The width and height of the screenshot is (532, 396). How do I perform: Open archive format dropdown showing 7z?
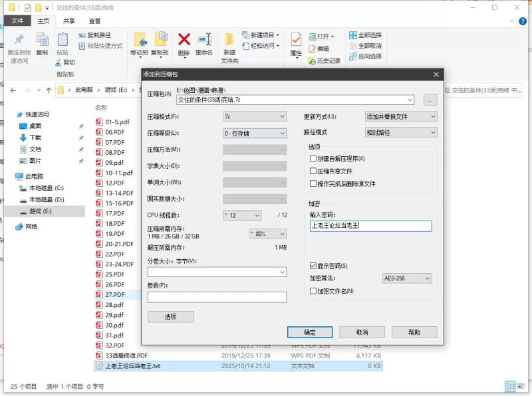pyautogui.click(x=255, y=117)
